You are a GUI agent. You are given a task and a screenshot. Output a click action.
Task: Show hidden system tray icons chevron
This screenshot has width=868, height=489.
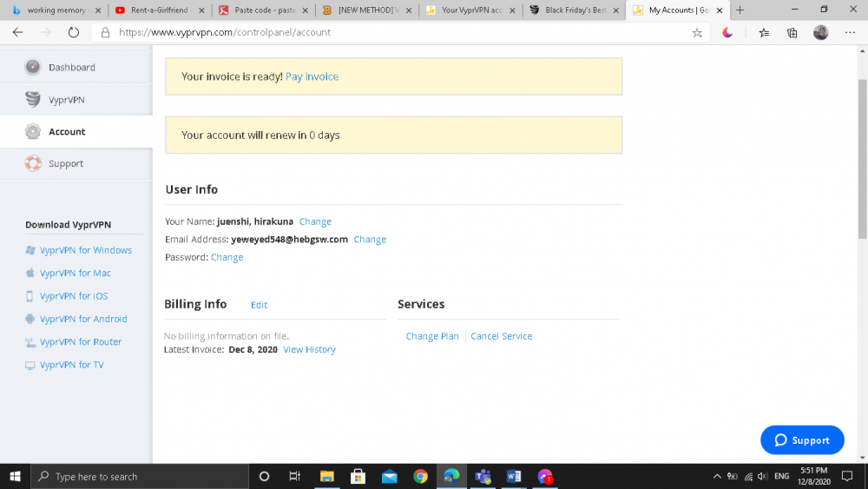pyautogui.click(x=717, y=476)
